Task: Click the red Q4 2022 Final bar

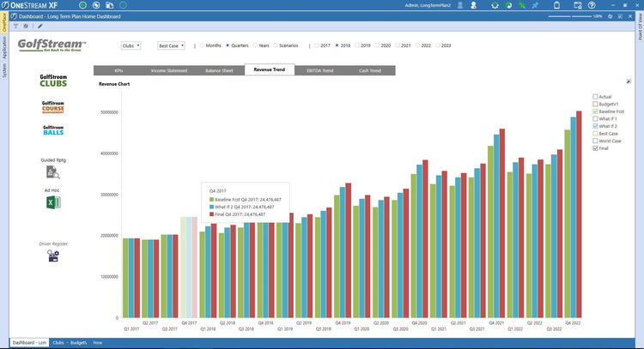Action: pyautogui.click(x=579, y=214)
